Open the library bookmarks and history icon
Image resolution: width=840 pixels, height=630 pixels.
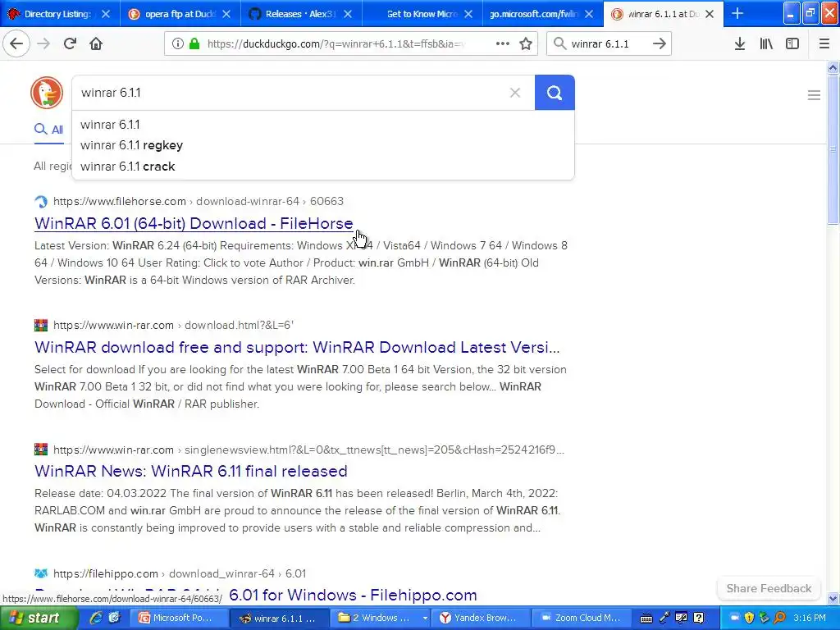click(x=766, y=43)
